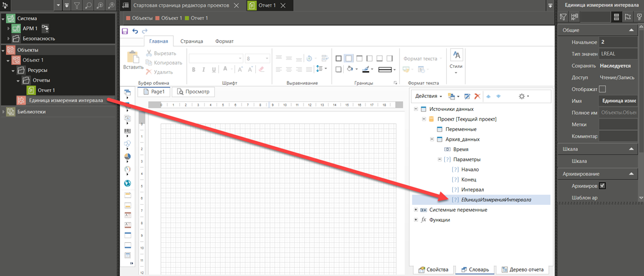
Task: Click the gear settings icon in dictionary panel
Action: 522,96
